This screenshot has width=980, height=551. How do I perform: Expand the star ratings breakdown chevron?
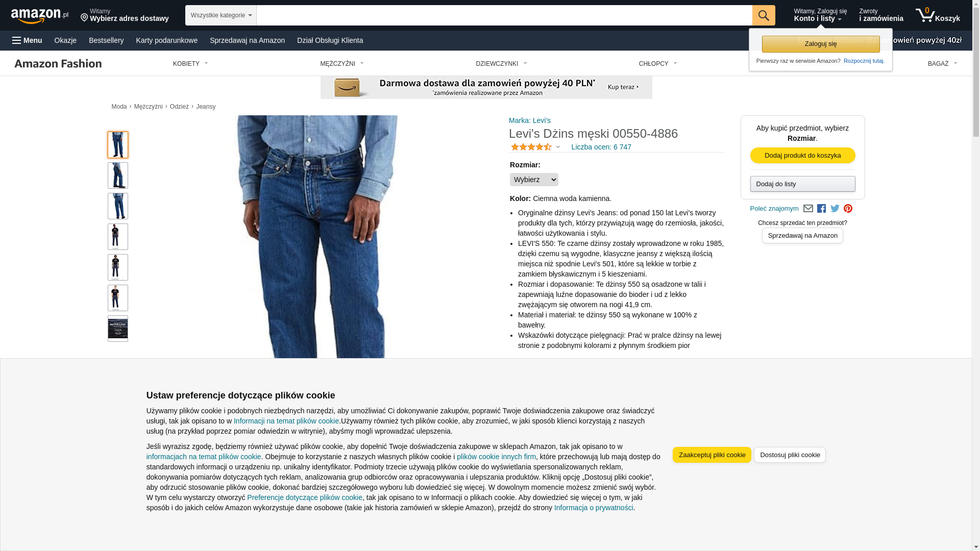558,147
